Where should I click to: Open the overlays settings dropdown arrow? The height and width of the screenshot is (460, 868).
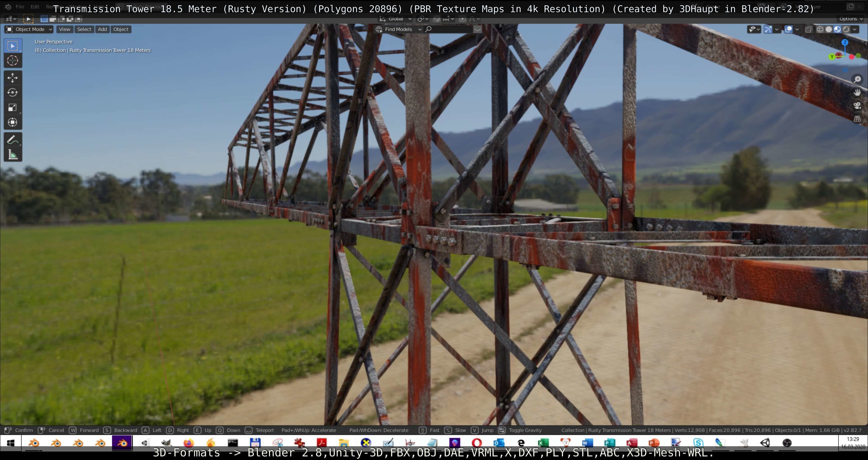pyautogui.click(x=797, y=29)
